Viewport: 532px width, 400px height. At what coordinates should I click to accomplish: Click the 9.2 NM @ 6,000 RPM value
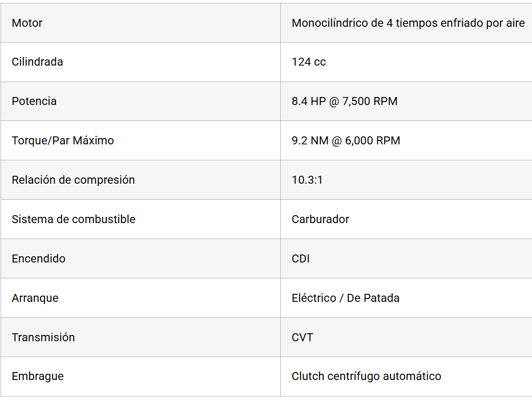[x=346, y=140]
